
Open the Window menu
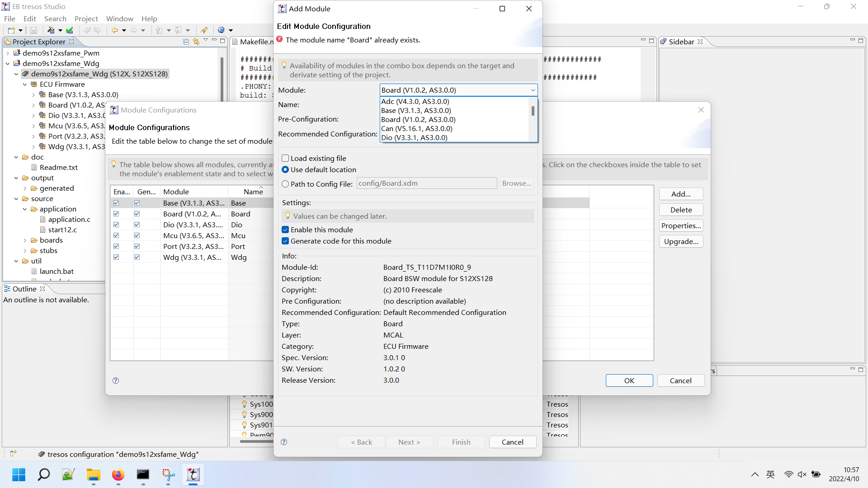coord(119,19)
